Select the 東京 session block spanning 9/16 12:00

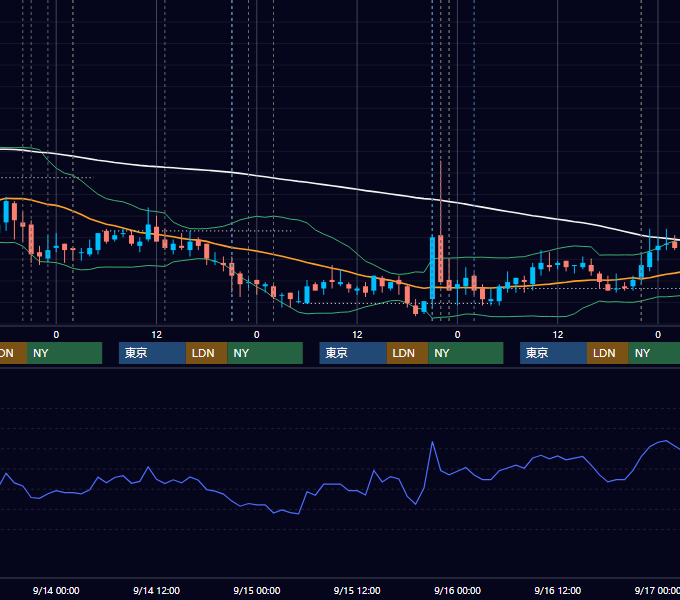[553, 353]
